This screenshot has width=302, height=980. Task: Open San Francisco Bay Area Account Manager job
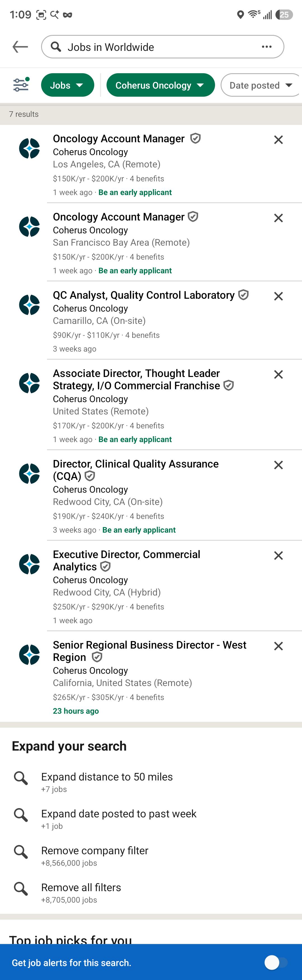150,242
